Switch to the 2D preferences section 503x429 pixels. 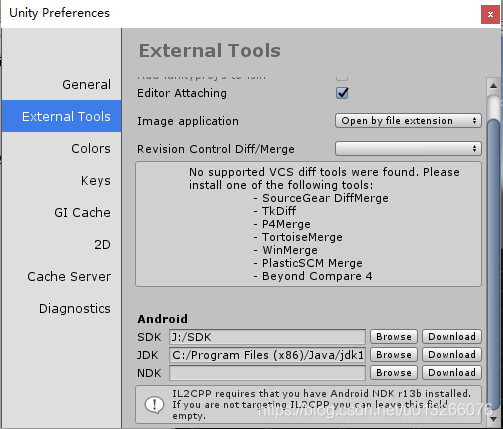point(102,244)
